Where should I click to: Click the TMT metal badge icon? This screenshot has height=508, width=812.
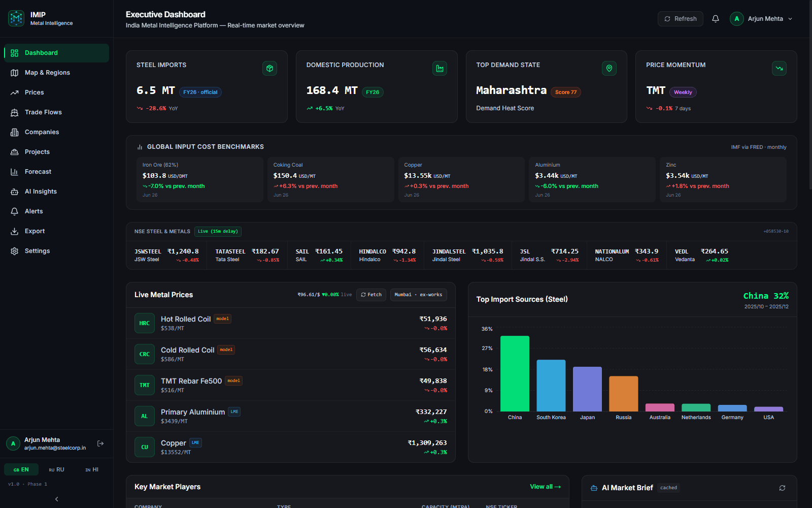(145, 385)
